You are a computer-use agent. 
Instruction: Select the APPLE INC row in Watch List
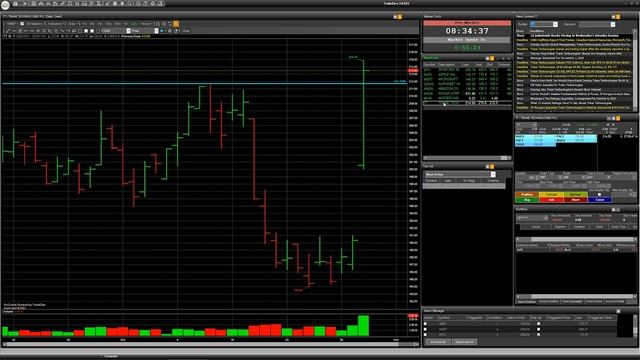[467, 75]
